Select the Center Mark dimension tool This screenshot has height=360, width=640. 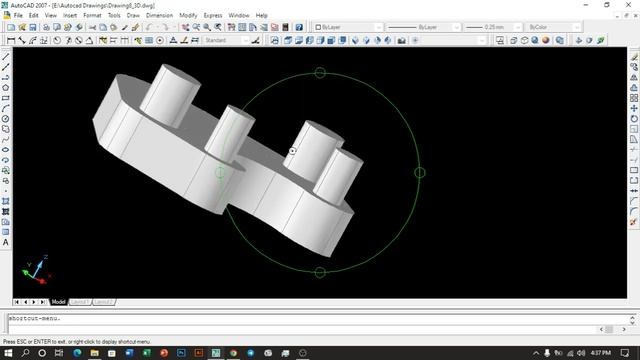[160, 40]
